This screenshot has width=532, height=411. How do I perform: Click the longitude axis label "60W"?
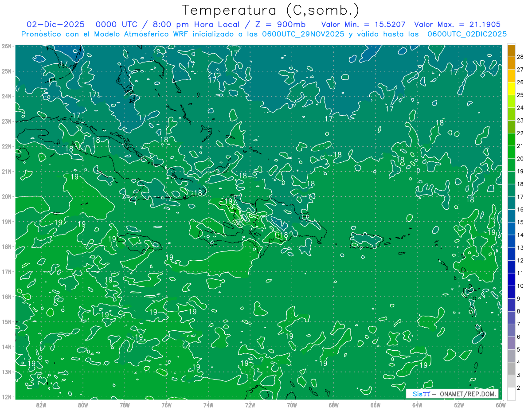click(501, 405)
